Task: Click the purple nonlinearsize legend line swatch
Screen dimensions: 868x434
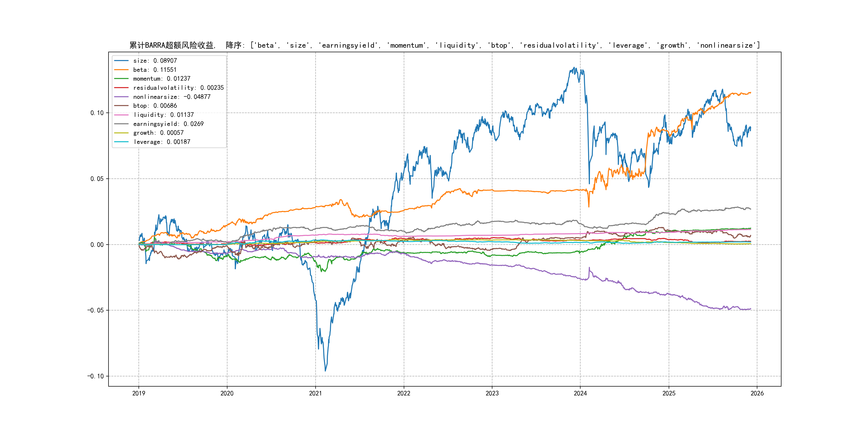Action: 121,97
